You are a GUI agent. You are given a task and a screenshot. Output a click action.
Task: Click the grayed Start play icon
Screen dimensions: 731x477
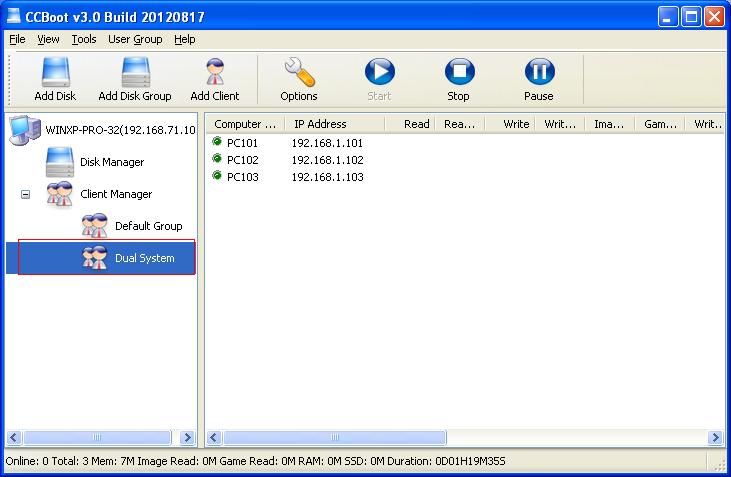pyautogui.click(x=379, y=72)
